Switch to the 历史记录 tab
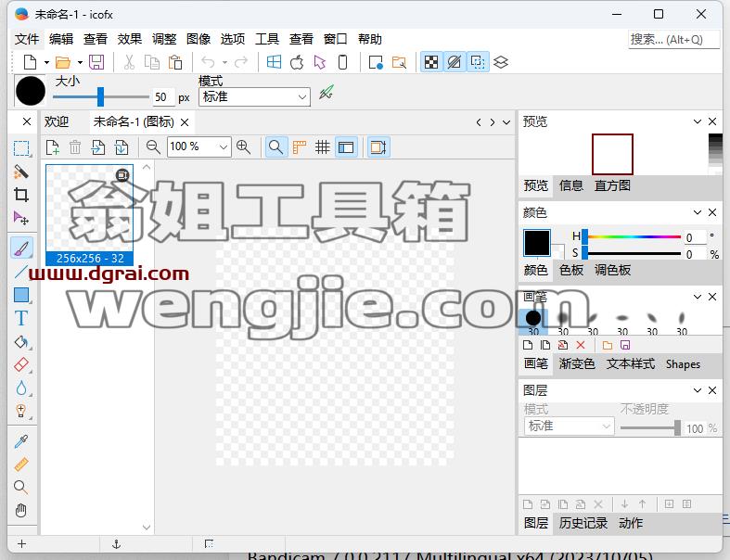730x560 pixels. (583, 523)
